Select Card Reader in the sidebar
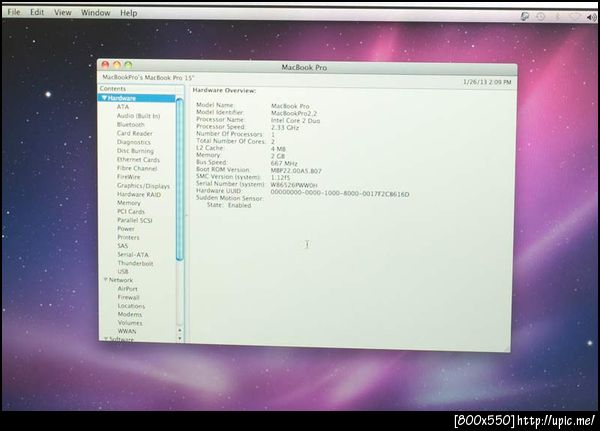Image resolution: width=600 pixels, height=431 pixels. tap(134, 133)
